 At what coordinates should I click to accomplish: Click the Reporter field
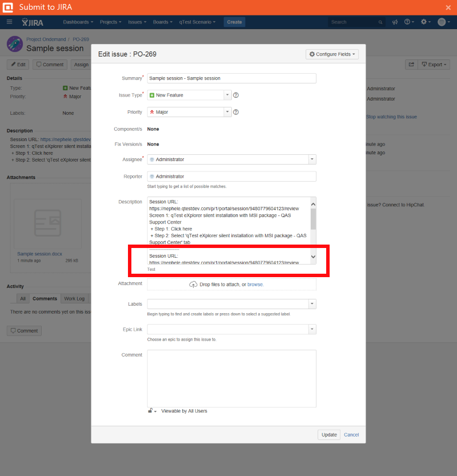coord(231,177)
